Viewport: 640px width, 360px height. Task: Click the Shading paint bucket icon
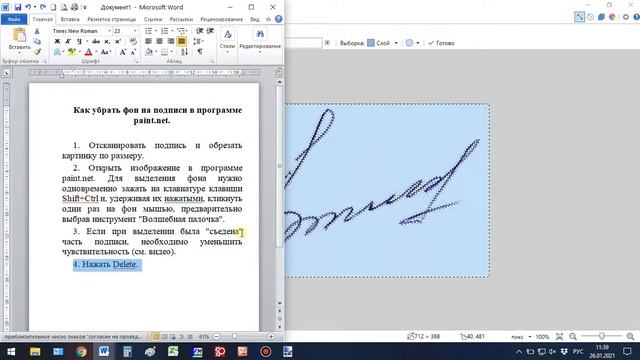[150, 52]
